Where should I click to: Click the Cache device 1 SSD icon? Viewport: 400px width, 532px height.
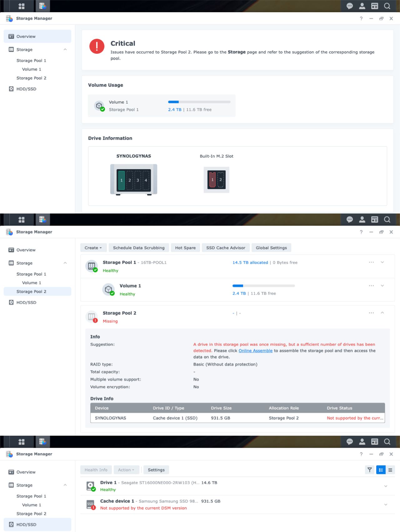click(91, 504)
